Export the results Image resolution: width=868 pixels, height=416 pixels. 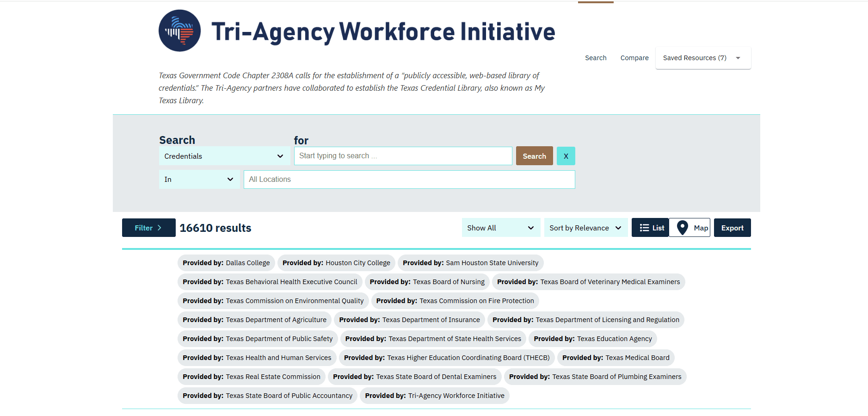(x=732, y=228)
